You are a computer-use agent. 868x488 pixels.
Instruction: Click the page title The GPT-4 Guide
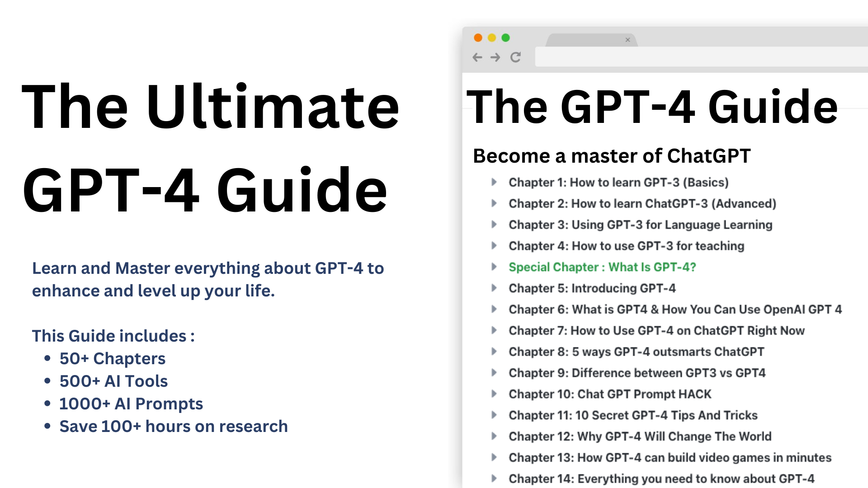tap(655, 107)
